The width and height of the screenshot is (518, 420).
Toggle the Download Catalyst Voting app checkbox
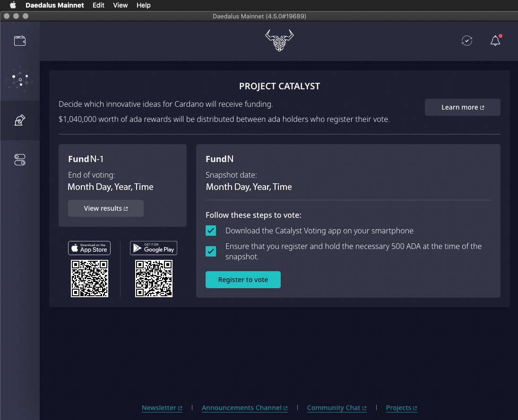coord(211,231)
